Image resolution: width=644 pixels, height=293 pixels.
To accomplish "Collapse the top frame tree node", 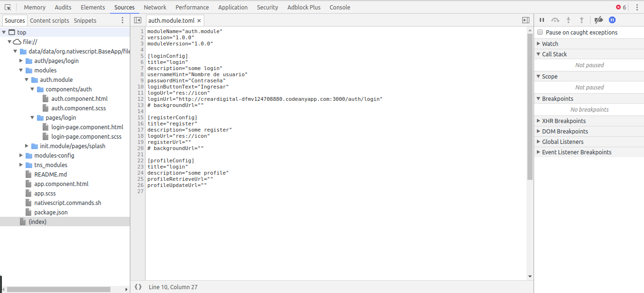I will coord(4,32).
